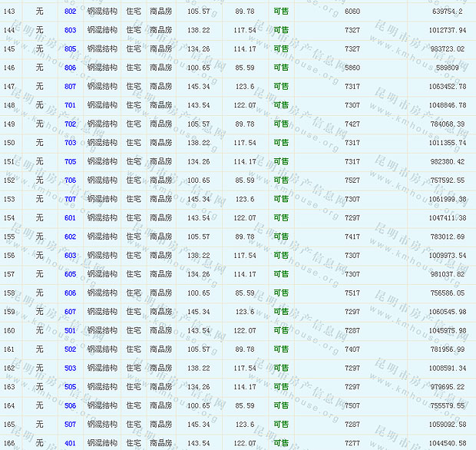Select unit price 7527 cell
Image resolution: width=476 pixels, height=450 pixels.
point(352,180)
